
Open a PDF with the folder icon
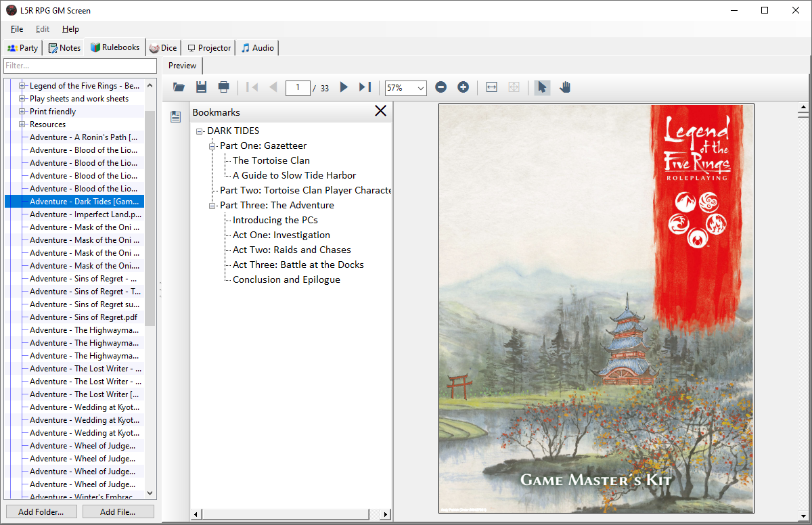(179, 87)
